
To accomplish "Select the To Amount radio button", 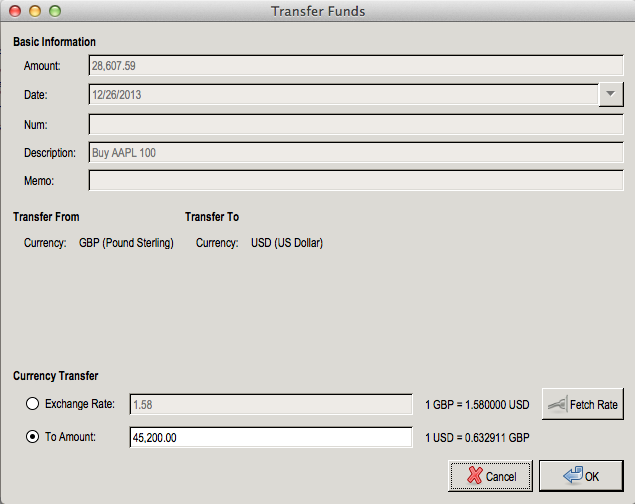I will tap(32, 436).
